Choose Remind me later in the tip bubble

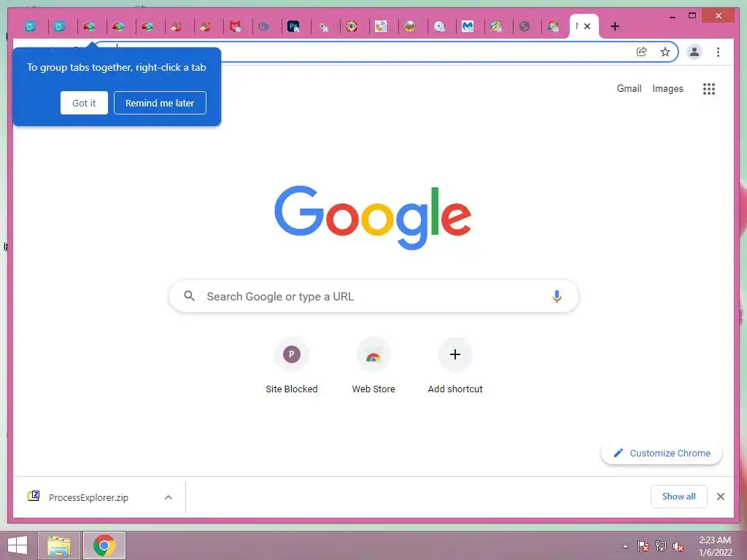pos(160,103)
